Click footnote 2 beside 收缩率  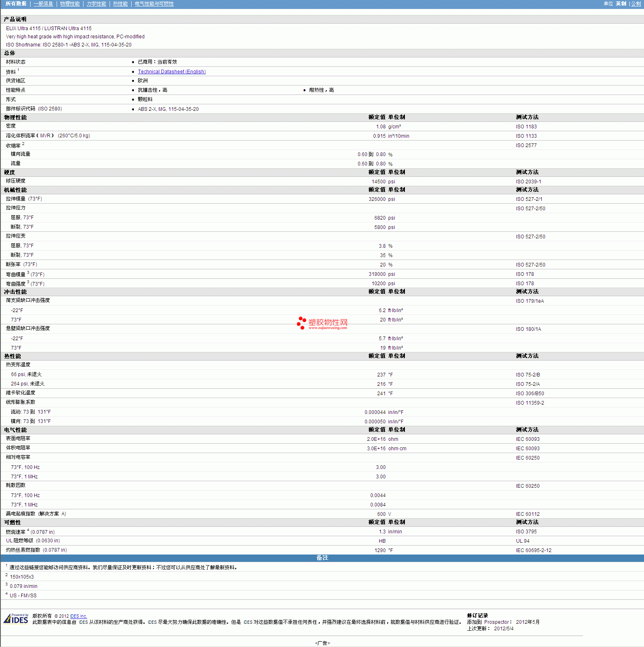tap(23, 144)
